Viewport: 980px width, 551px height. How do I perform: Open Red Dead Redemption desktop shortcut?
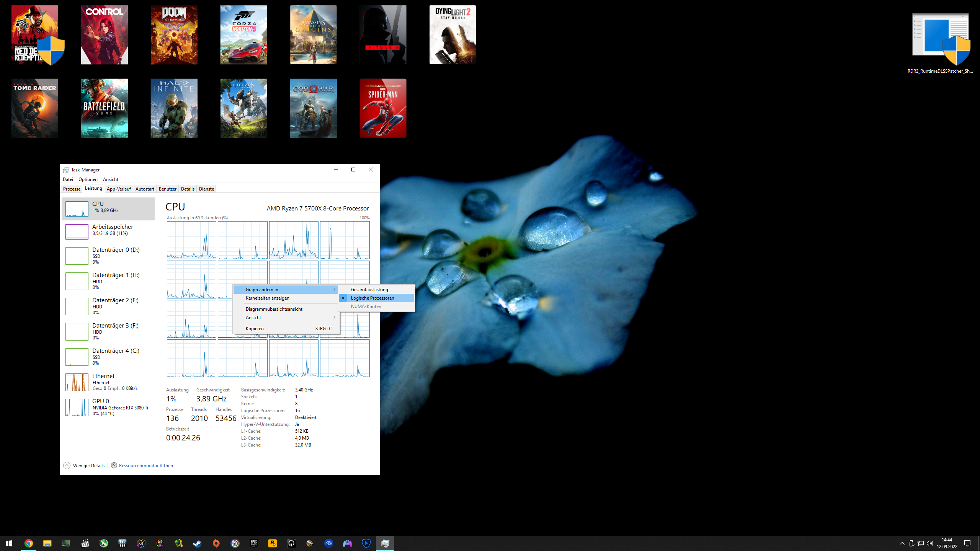35,35
